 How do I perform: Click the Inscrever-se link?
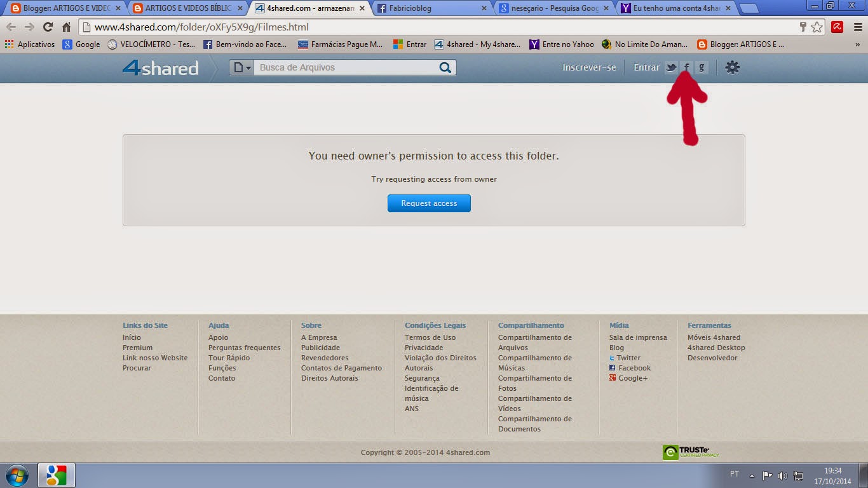pos(589,67)
